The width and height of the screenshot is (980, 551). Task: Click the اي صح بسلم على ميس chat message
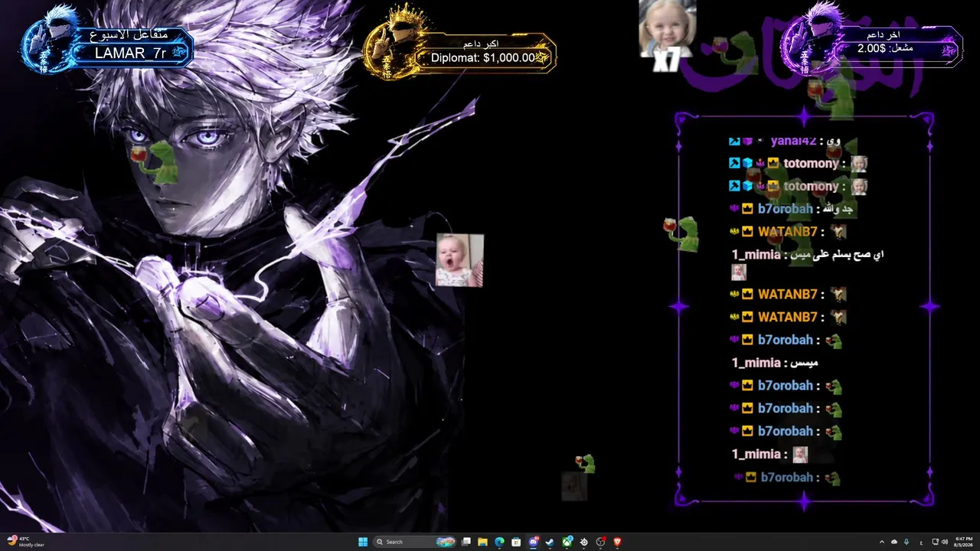coord(835,255)
